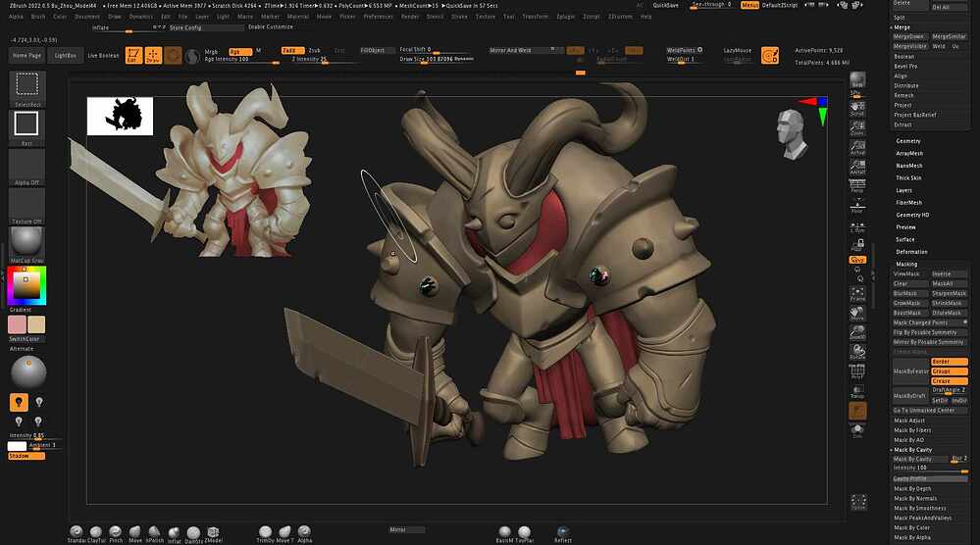
Task: Open the Reflect material icon
Action: pyautogui.click(x=562, y=534)
